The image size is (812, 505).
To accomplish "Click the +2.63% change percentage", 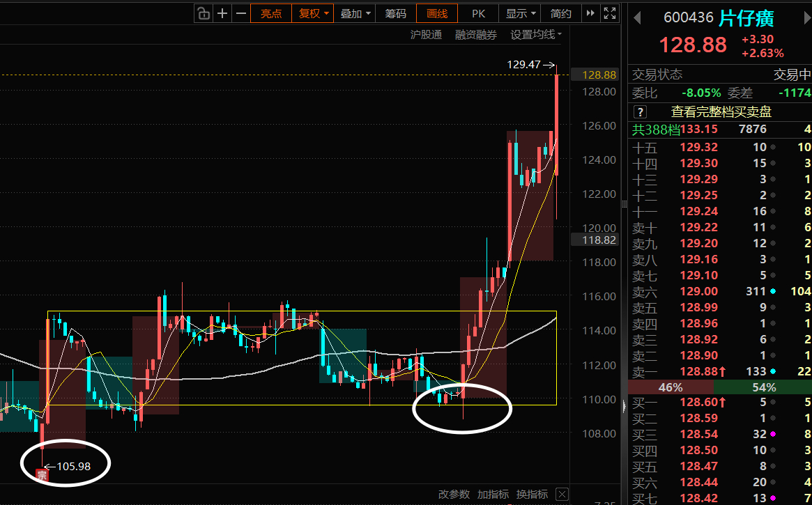I will pos(763,54).
